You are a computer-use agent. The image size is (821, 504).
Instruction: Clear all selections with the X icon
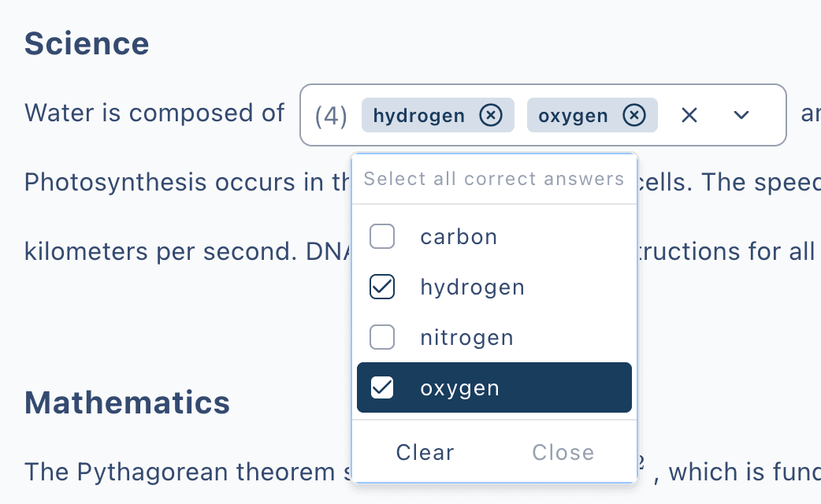pos(689,115)
